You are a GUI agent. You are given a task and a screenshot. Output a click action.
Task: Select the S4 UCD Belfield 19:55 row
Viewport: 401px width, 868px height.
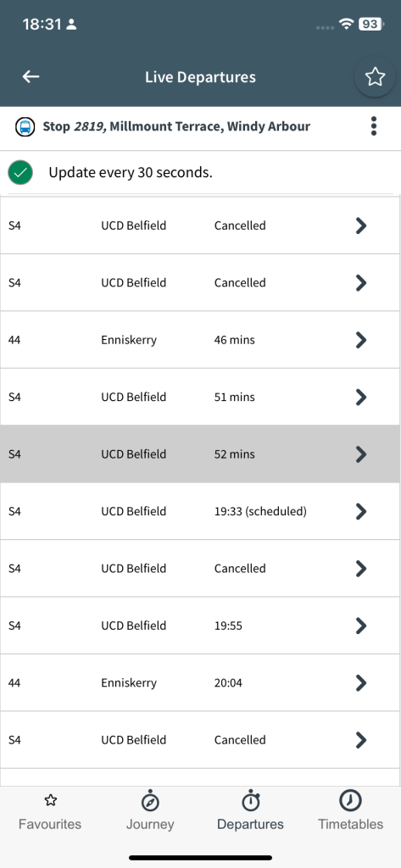(x=200, y=626)
